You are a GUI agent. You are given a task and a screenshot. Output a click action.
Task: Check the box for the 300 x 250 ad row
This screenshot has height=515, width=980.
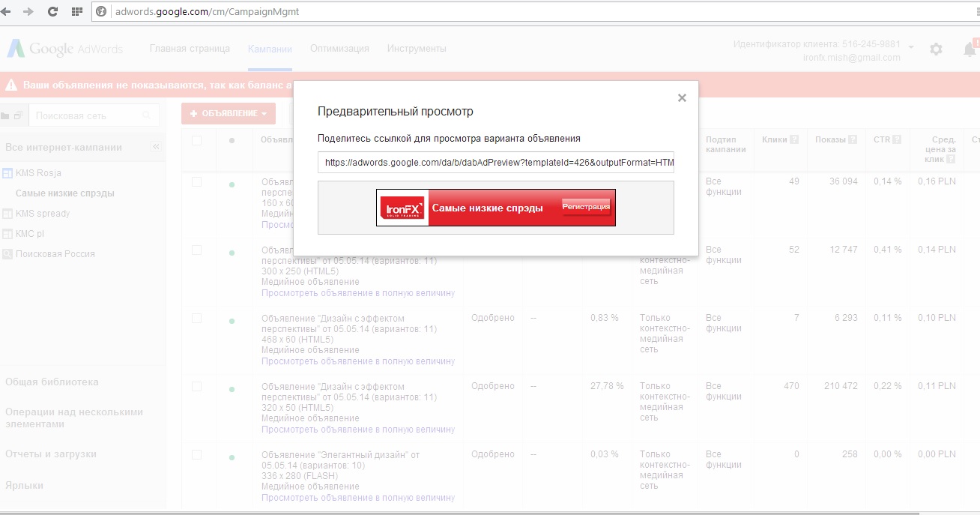196,250
